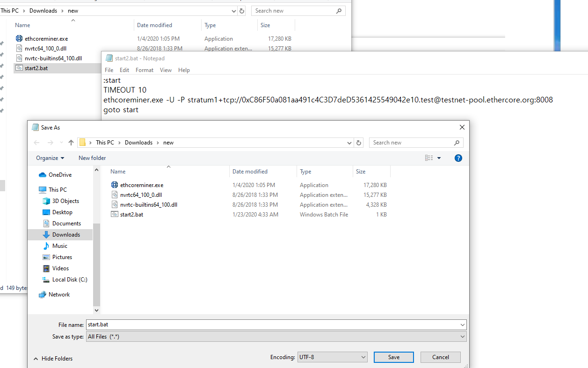Click New folder in Save As toolbar
Screen dimensions: 588x368
pyautogui.click(x=92, y=158)
